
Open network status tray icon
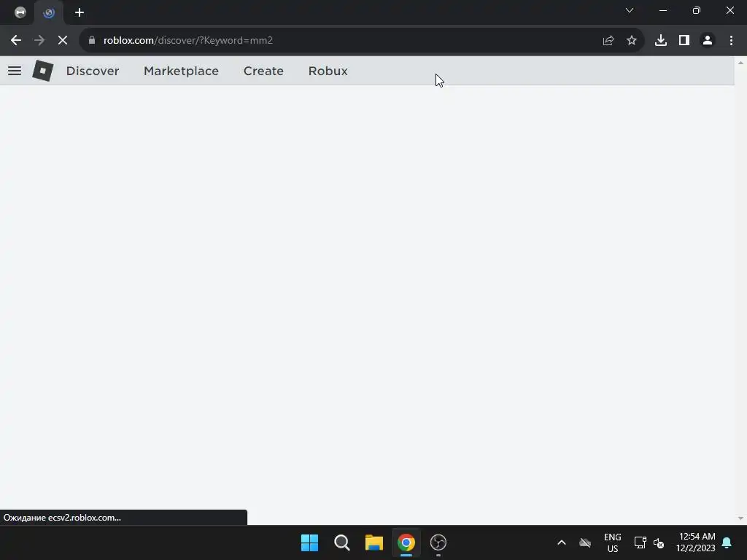640,542
